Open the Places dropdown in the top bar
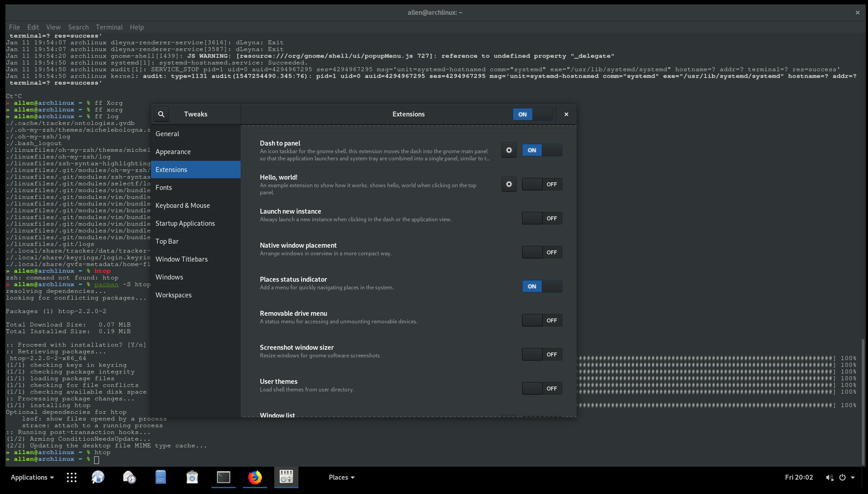This screenshot has width=868, height=494. (x=341, y=477)
